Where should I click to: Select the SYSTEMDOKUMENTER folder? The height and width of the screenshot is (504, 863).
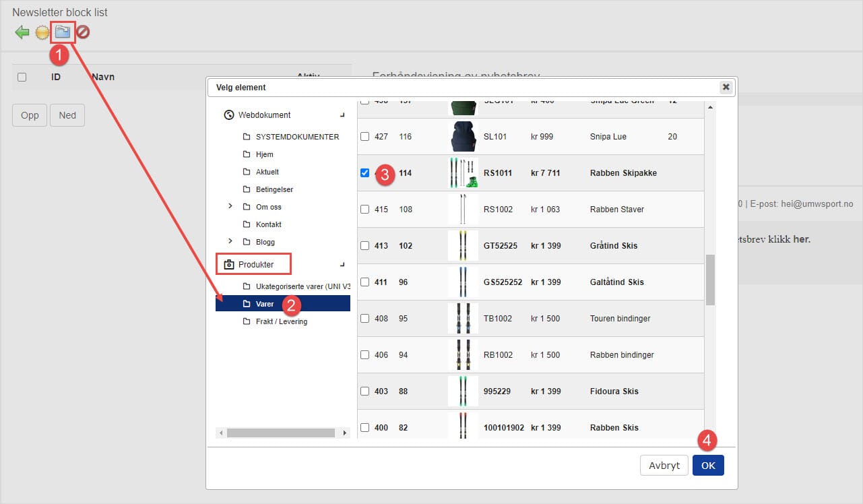(x=297, y=137)
